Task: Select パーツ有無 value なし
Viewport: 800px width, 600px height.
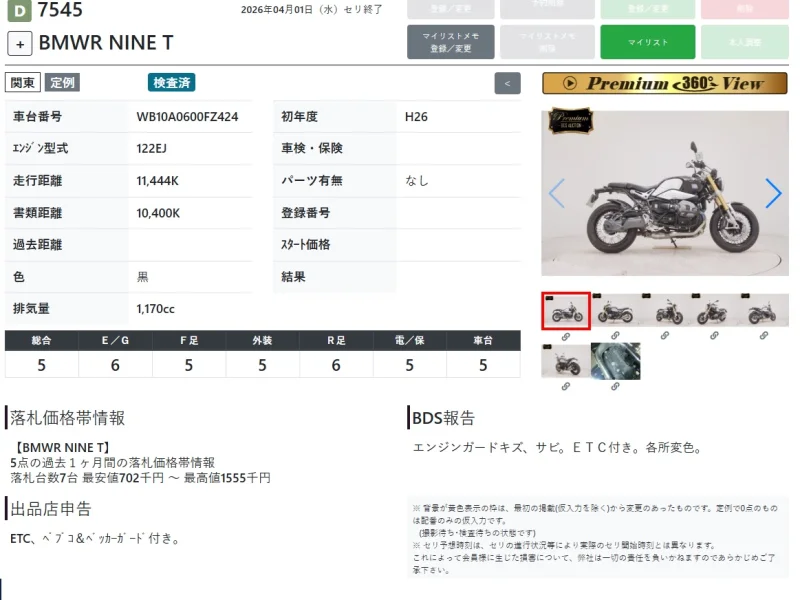Action: pyautogui.click(x=417, y=181)
